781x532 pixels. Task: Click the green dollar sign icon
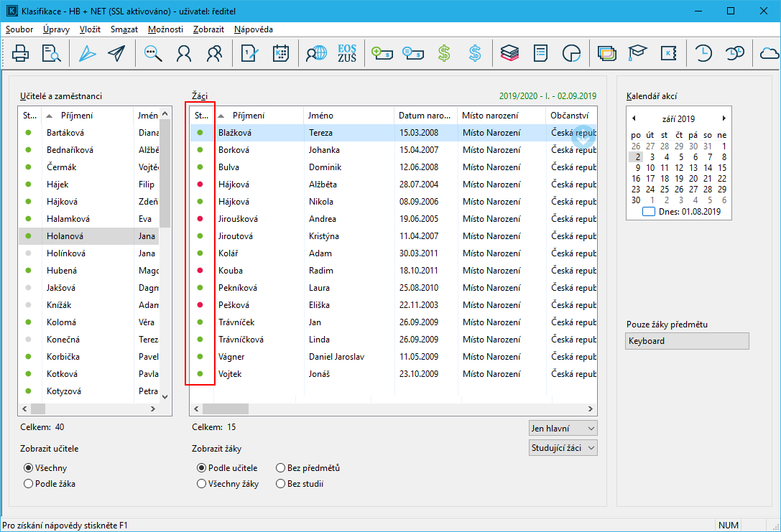tap(444, 53)
